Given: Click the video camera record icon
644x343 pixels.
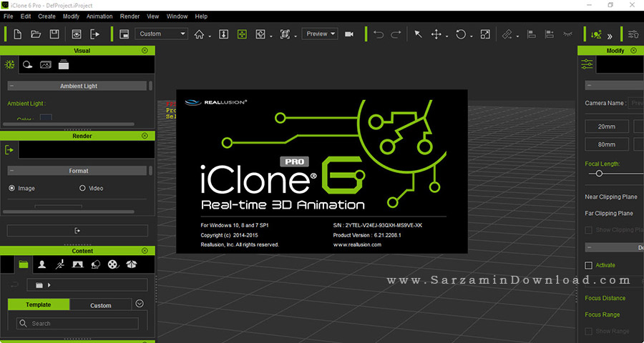Looking at the screenshot, I should pos(349,34).
